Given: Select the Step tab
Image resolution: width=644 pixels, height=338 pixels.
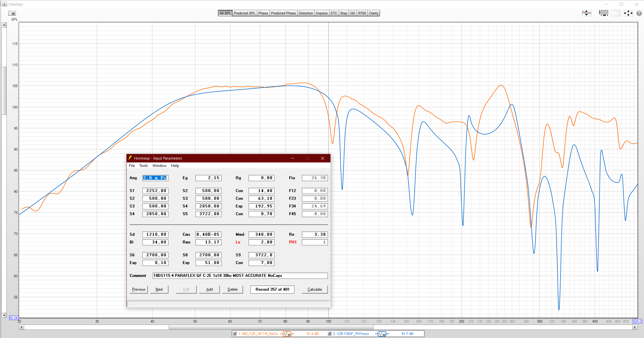Looking at the screenshot, I should click(x=344, y=13).
